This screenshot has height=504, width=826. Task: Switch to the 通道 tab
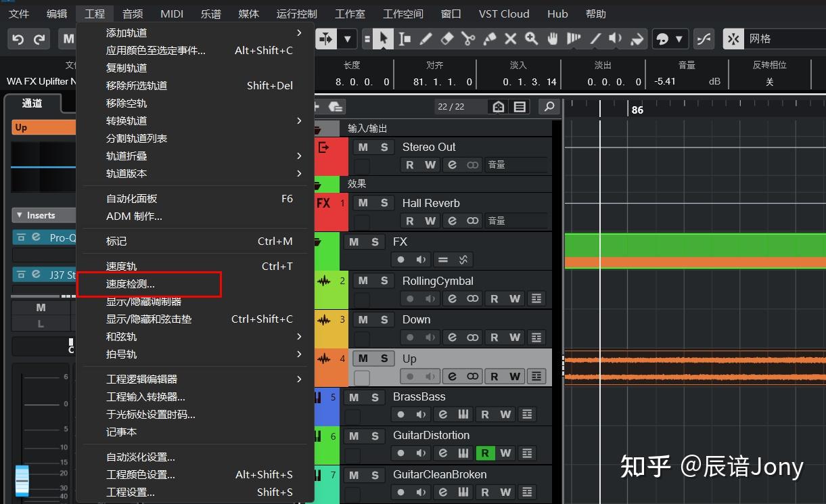coord(32,103)
